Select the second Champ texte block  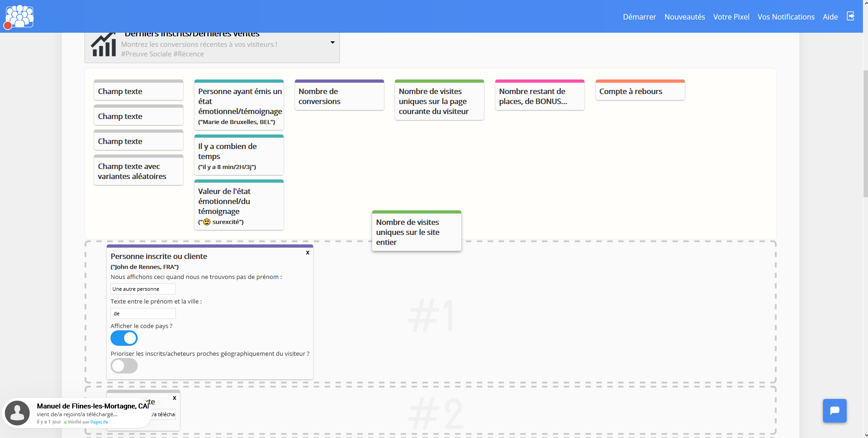139,115
